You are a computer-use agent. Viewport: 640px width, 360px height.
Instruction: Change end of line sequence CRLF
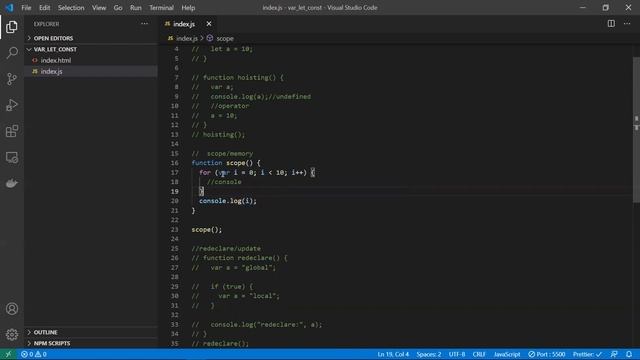coord(479,354)
